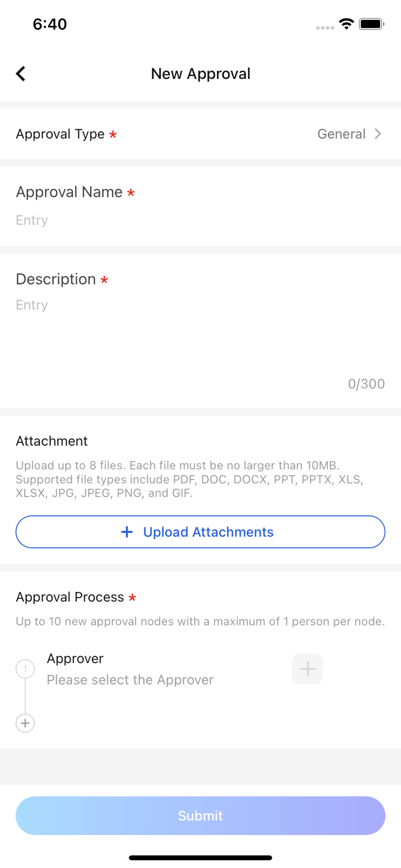Screen dimensions: 401x868
Task: Tap 'Please select the Approver' text
Action: tap(130, 680)
